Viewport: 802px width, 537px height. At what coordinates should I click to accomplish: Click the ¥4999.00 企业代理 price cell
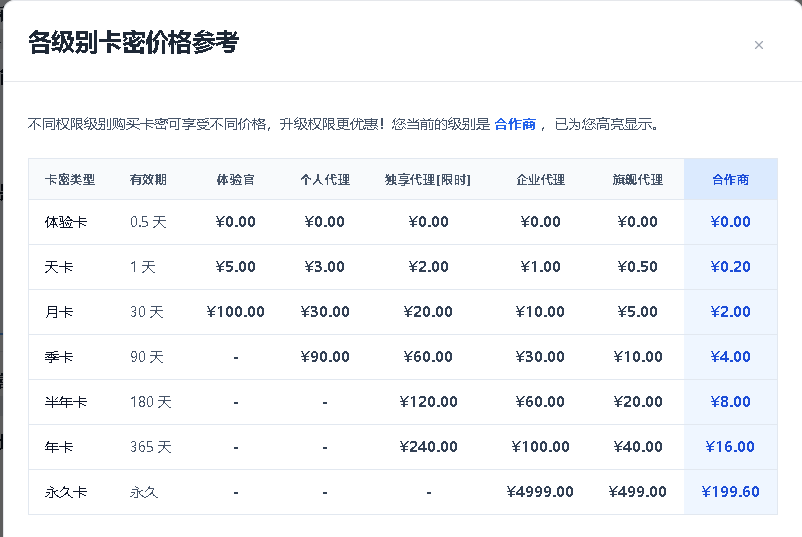(540, 491)
